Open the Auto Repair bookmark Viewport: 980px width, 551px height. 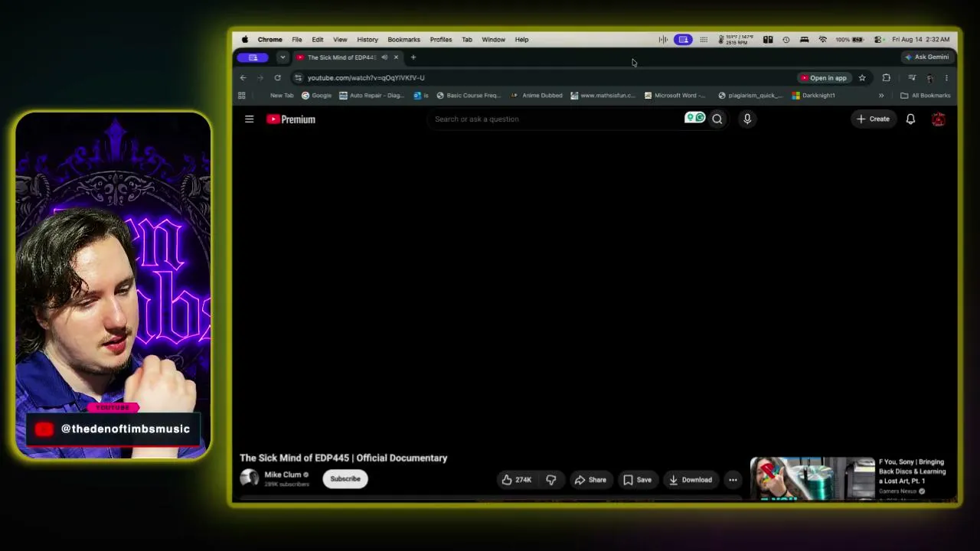[x=371, y=96]
